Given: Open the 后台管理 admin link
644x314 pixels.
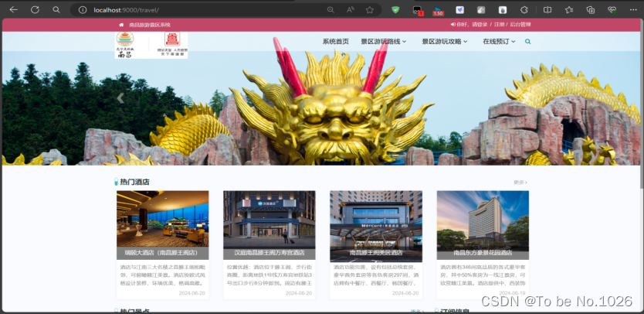Looking at the screenshot, I should point(520,25).
